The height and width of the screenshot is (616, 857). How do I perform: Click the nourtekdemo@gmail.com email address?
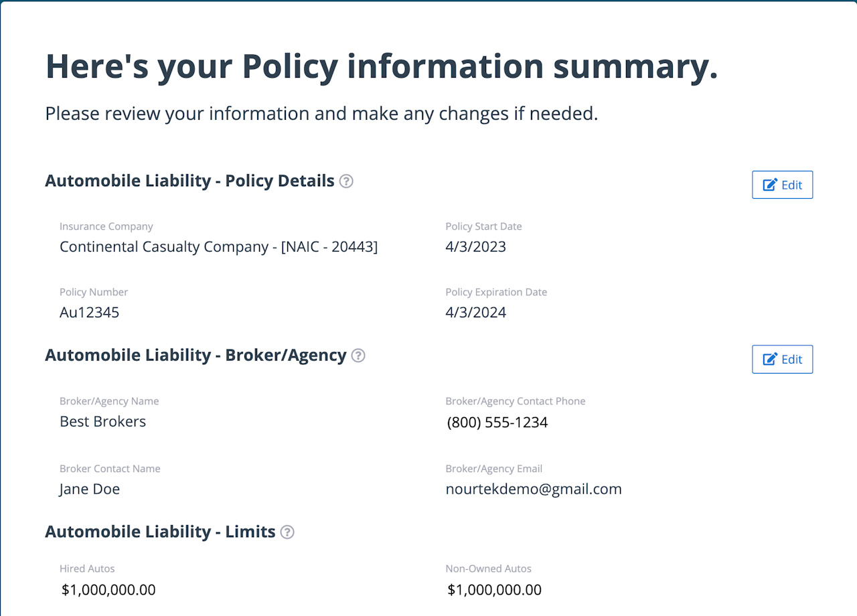pos(534,489)
